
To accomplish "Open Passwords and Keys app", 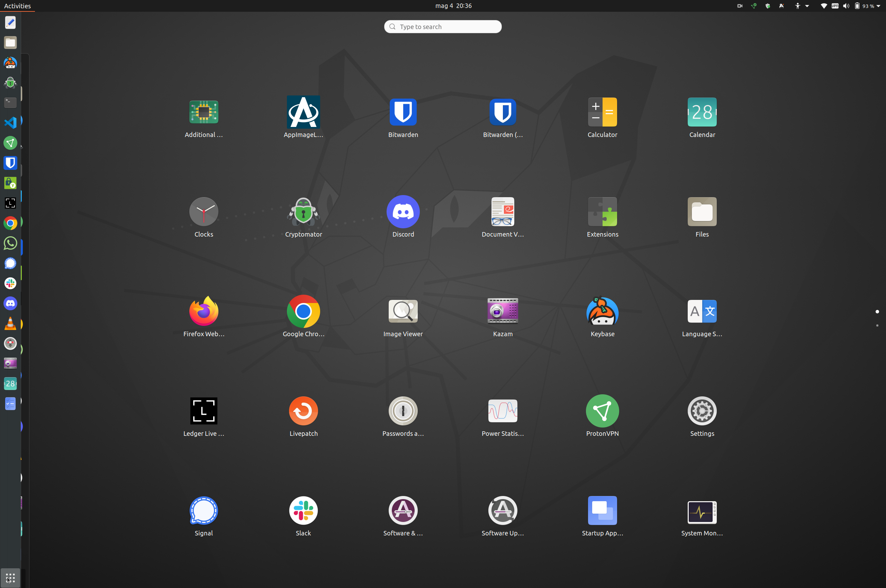I will [403, 411].
